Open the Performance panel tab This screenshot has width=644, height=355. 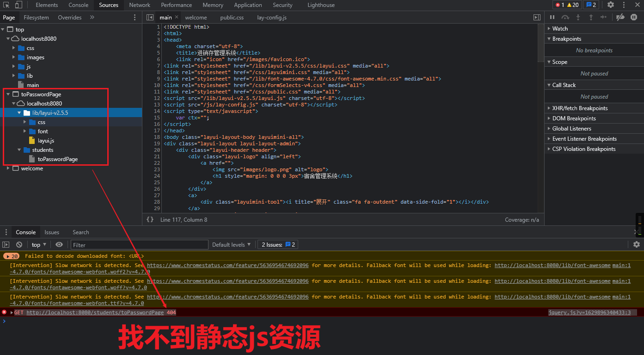pos(176,5)
